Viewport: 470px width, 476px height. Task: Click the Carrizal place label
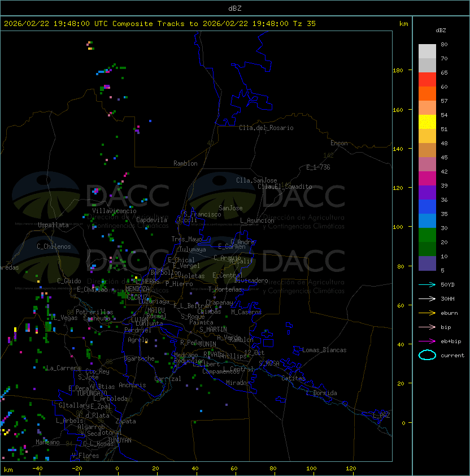(168, 379)
